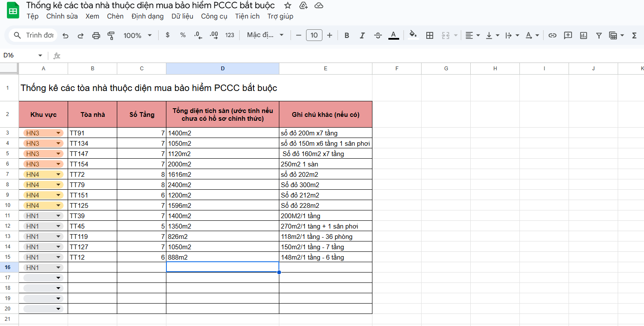644x326 pixels.
Task: Click the Print icon in toolbar
Action: point(96,35)
